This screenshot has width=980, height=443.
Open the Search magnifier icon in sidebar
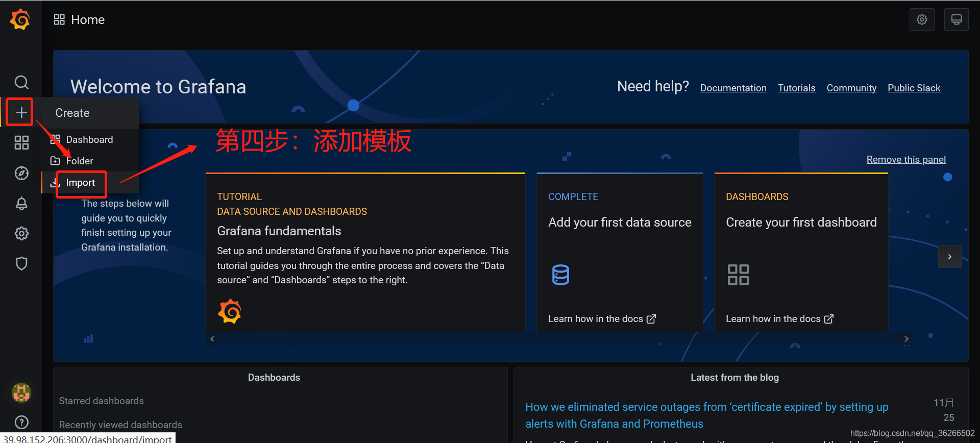21,82
